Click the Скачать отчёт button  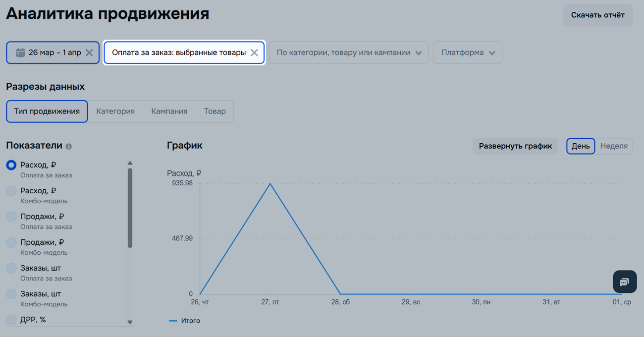[x=597, y=15]
